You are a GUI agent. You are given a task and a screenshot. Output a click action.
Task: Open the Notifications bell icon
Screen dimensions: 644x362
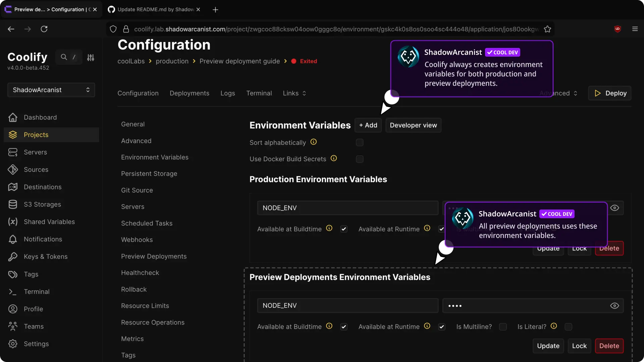pos(13,239)
